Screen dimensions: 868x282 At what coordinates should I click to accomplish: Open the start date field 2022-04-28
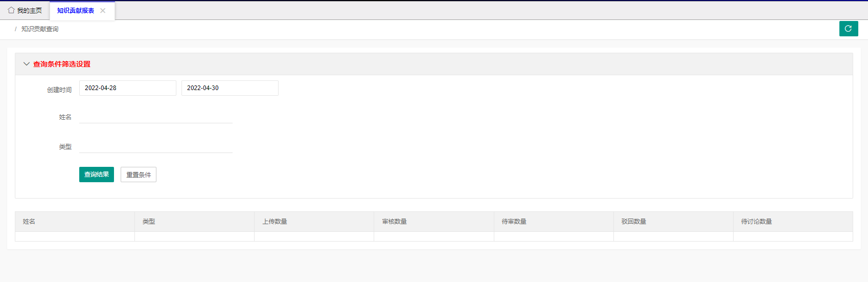[127, 88]
